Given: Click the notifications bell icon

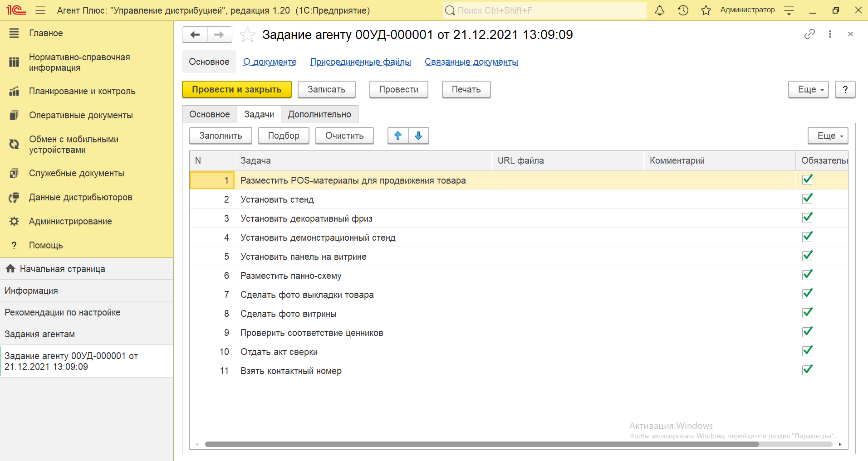Looking at the screenshot, I should (660, 10).
